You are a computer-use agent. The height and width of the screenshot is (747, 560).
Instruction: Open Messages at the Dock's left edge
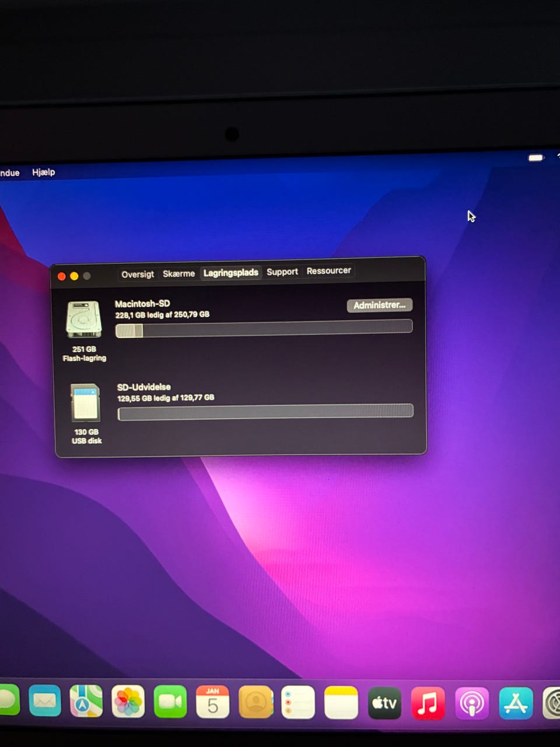tap(9, 700)
